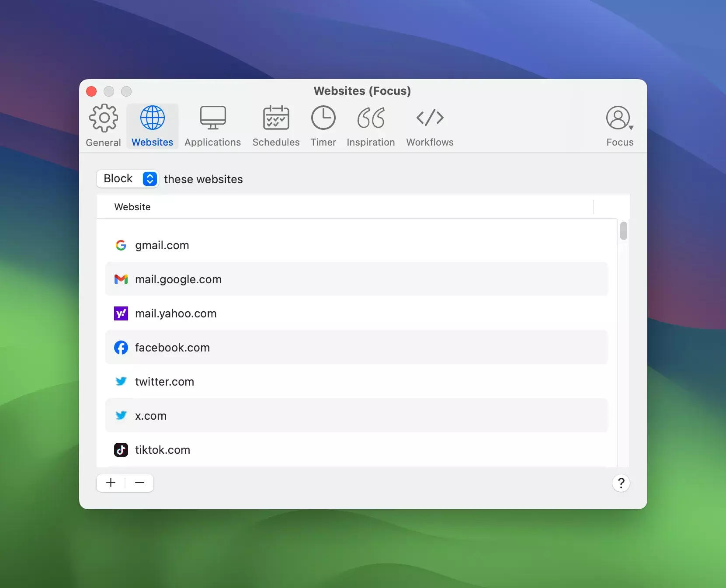Image resolution: width=726 pixels, height=588 pixels.
Task: Click the website list scrollbar thumb
Action: point(624,231)
